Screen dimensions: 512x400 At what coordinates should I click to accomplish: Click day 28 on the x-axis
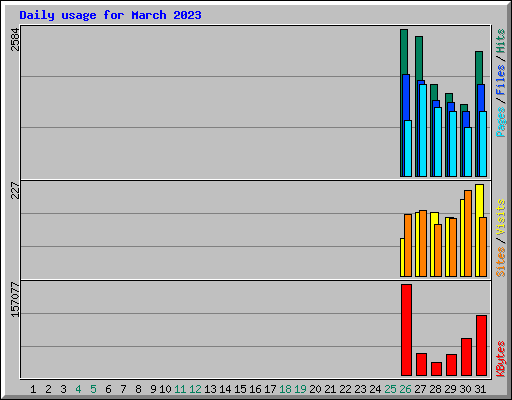point(435,389)
